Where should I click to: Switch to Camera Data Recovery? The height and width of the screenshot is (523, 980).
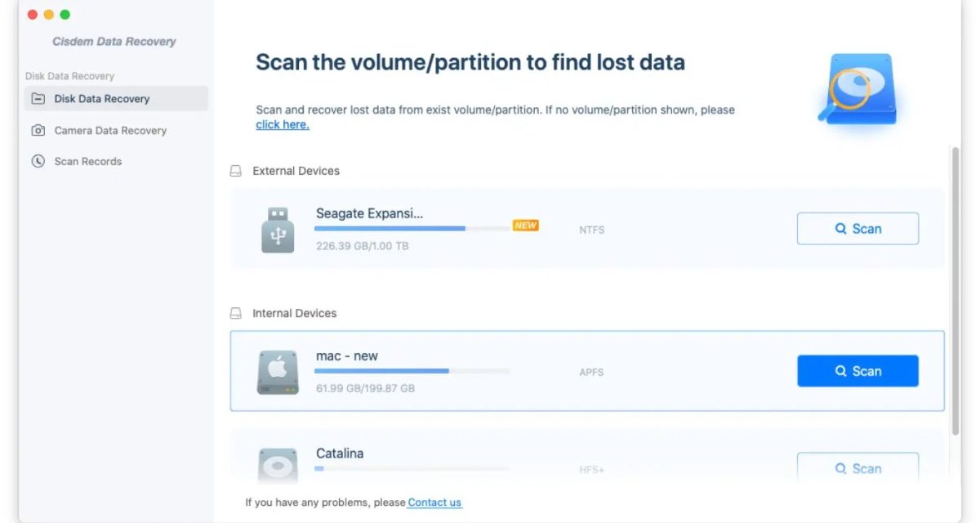110,131
